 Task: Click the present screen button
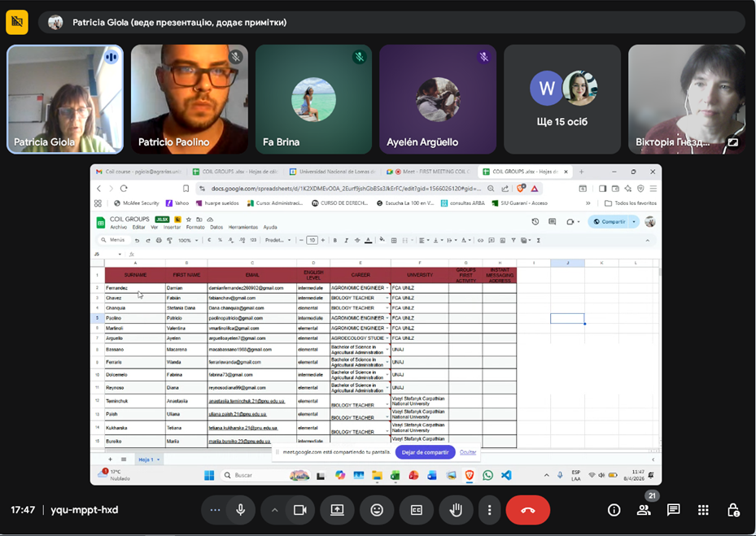[337, 510]
